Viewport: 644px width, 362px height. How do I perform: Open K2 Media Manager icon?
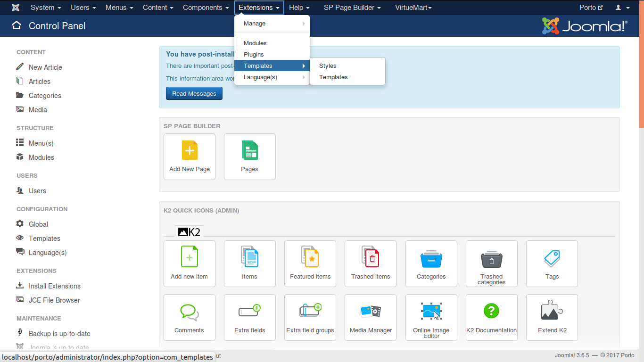tap(371, 317)
